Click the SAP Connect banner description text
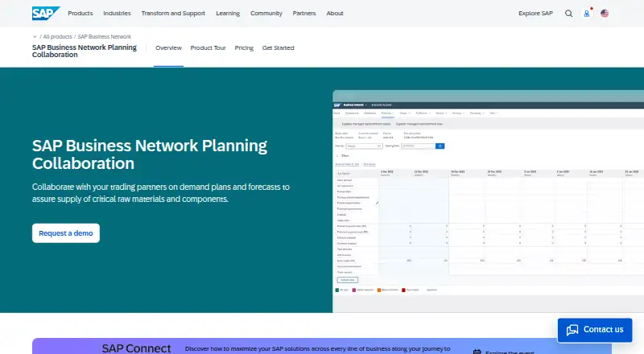This screenshot has width=644, height=354. pyautogui.click(x=317, y=348)
